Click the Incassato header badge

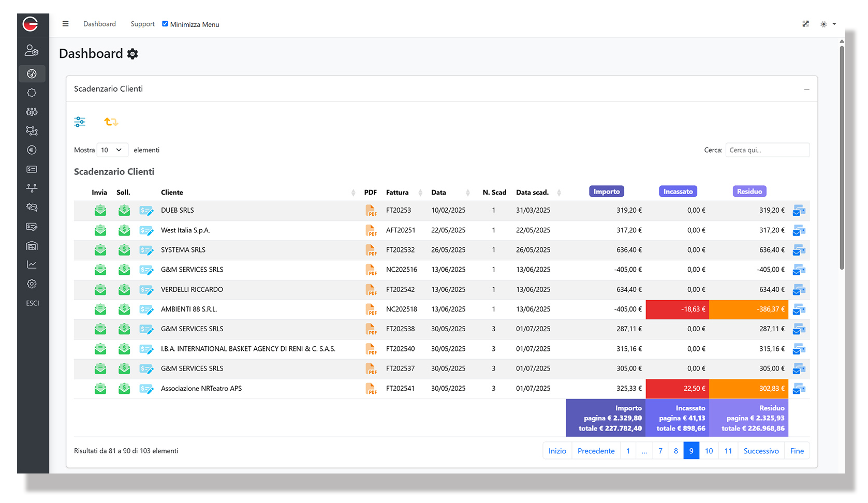click(x=678, y=191)
